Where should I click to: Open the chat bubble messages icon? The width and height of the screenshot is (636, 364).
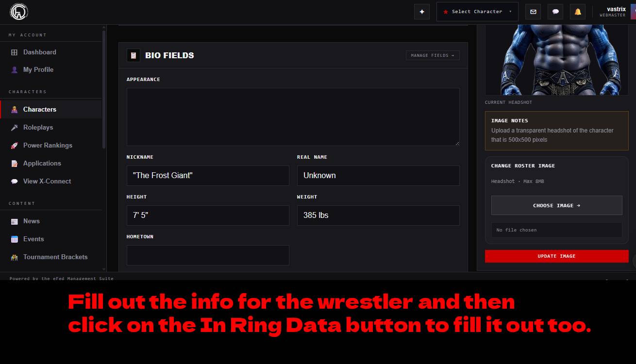[x=555, y=12]
